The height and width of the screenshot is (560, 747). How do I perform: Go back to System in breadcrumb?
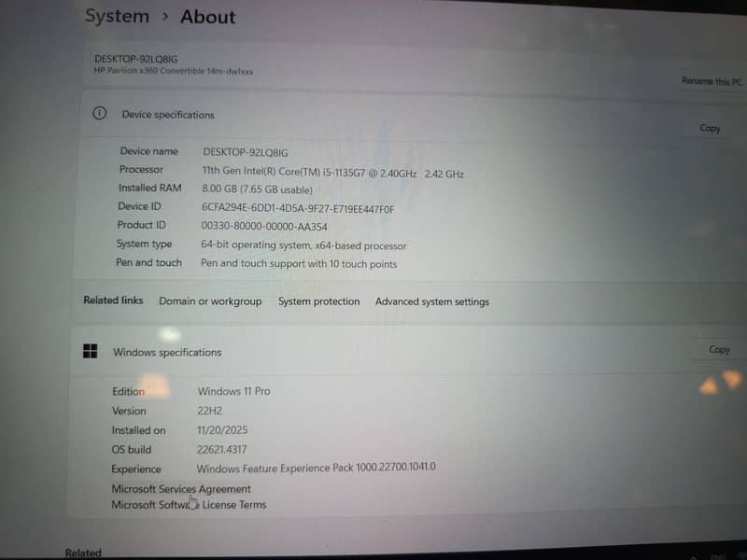coord(117,17)
